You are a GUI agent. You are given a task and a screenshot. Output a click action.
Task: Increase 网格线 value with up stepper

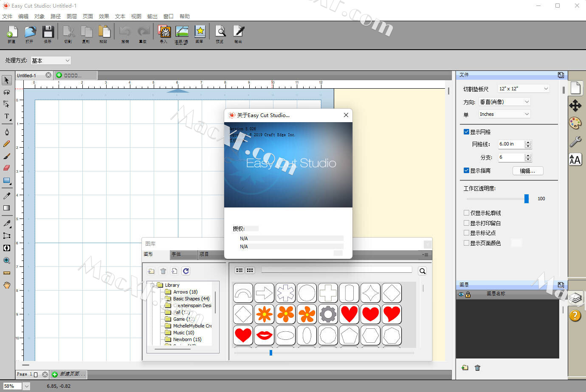(528, 142)
